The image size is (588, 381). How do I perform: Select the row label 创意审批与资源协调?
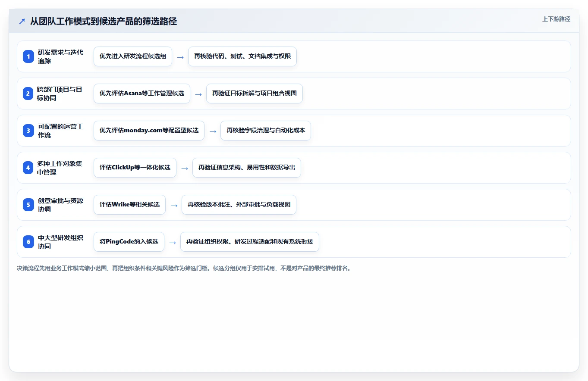60,205
